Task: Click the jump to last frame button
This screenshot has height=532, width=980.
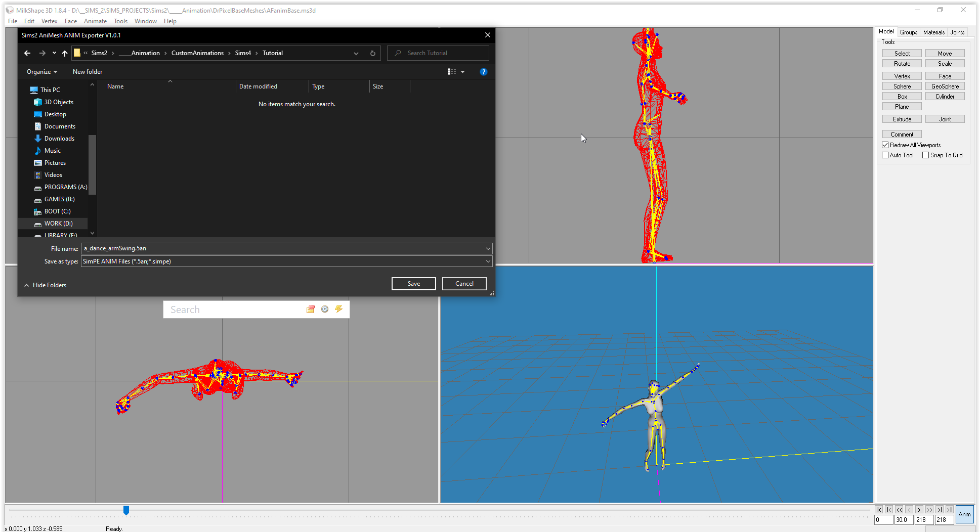Action: [950, 510]
